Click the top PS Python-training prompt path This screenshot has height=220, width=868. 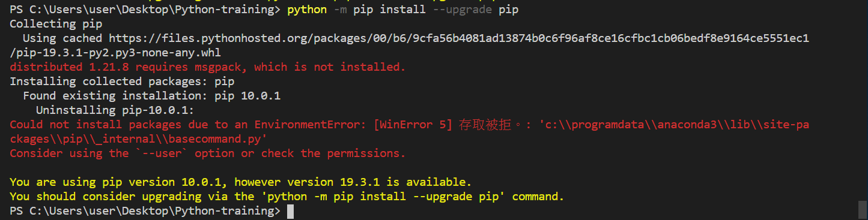tap(145, 10)
